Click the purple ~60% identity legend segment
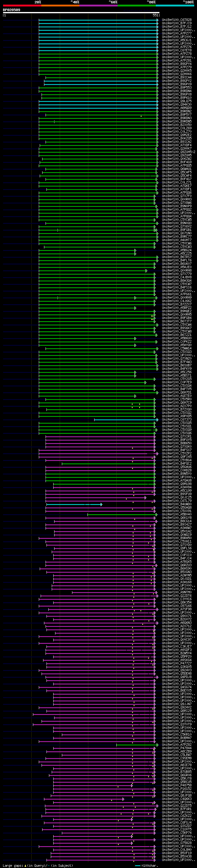Viewport: 197px width, 868px height. click(x=98, y=6)
